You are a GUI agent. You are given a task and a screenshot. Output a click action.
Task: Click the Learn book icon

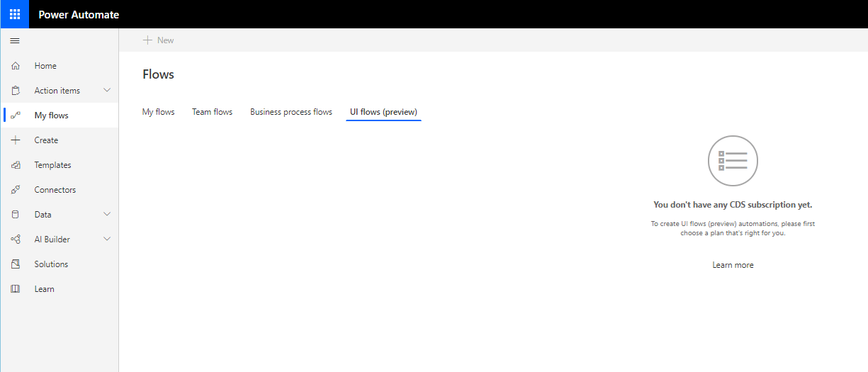tap(16, 289)
